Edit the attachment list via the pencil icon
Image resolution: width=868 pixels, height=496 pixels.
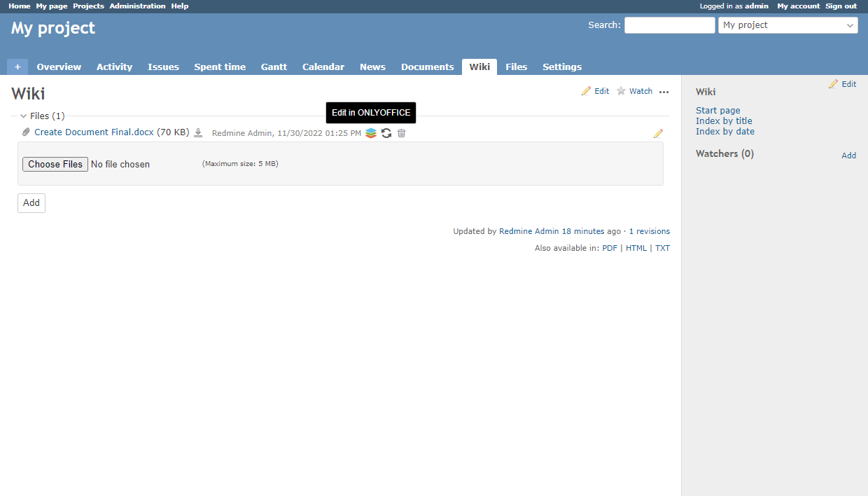click(x=658, y=132)
